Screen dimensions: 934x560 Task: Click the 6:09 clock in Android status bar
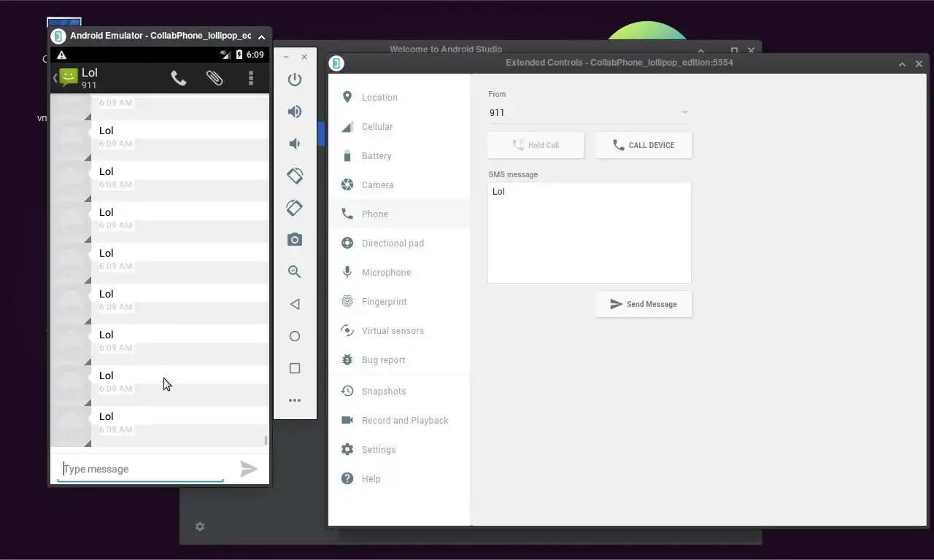click(255, 55)
